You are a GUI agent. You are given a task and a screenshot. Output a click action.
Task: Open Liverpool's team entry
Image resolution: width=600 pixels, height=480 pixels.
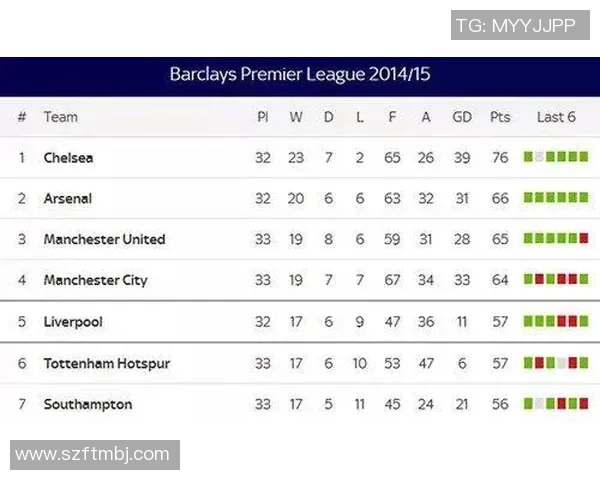click(x=73, y=322)
